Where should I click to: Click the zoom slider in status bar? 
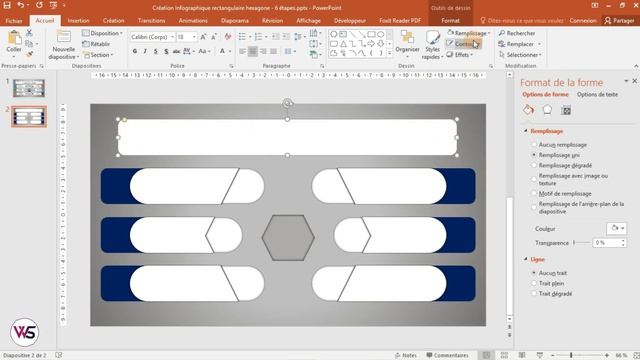click(x=580, y=355)
